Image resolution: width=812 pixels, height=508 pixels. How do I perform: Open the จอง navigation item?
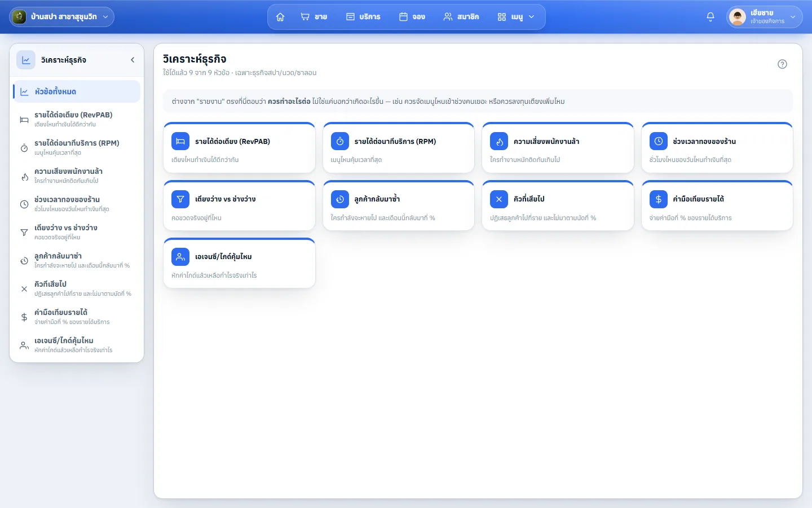[x=412, y=17]
